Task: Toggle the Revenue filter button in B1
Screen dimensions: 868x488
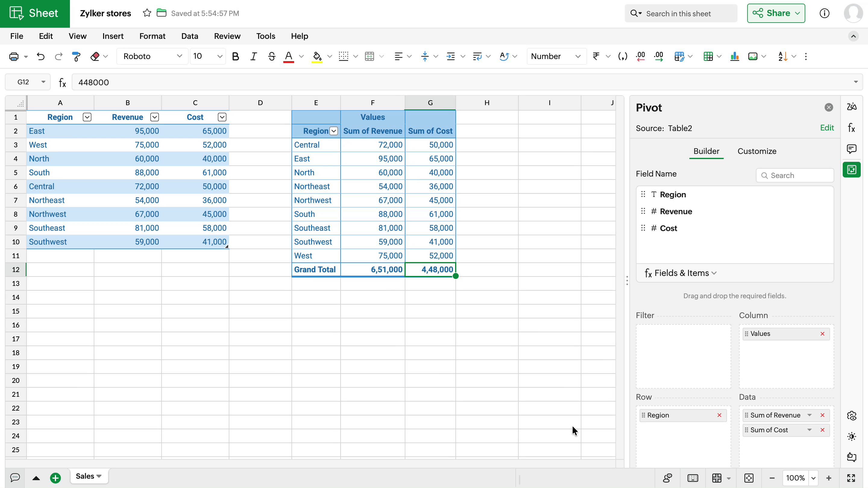Action: [154, 117]
